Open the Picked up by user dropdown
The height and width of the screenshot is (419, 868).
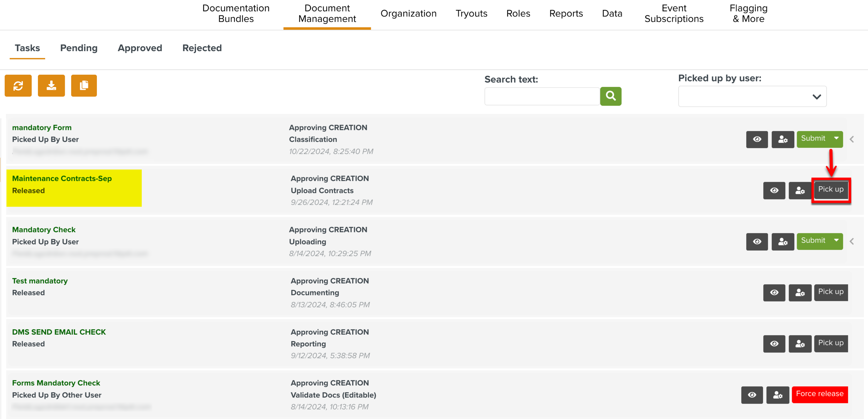coord(752,97)
